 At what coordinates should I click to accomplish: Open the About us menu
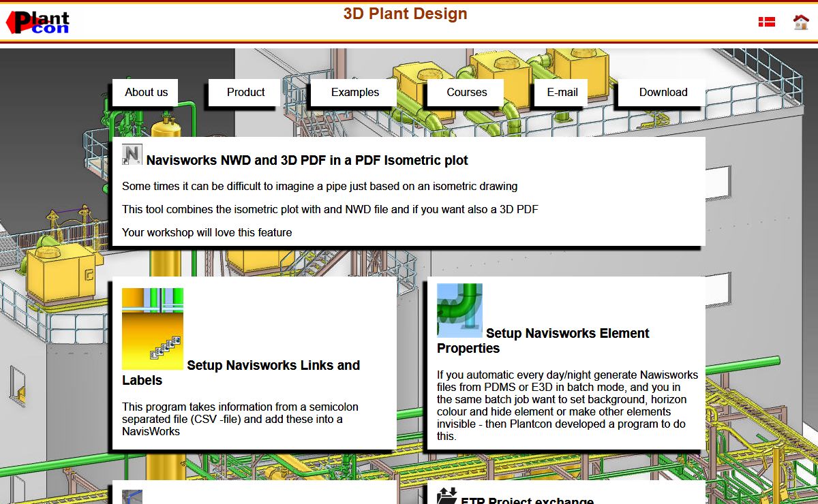click(146, 93)
